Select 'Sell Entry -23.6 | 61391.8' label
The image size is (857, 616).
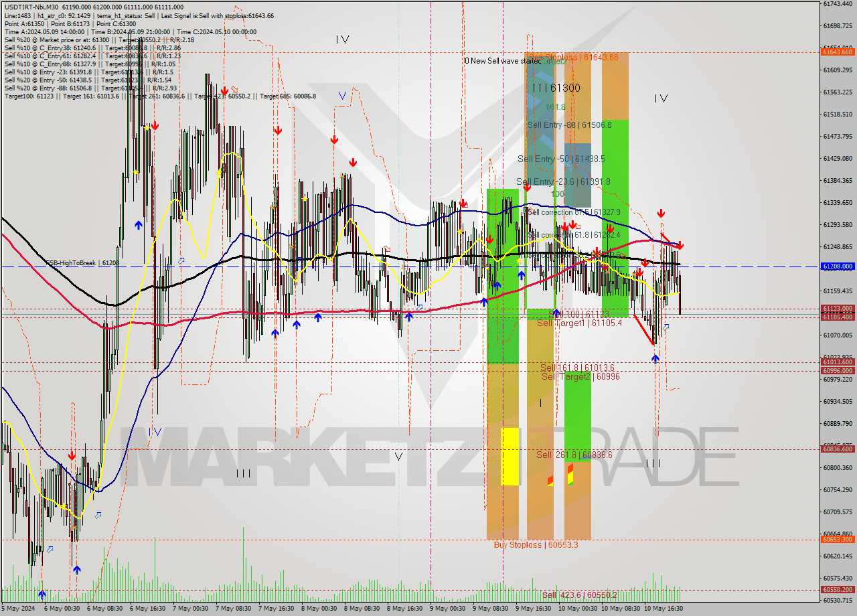click(x=563, y=181)
